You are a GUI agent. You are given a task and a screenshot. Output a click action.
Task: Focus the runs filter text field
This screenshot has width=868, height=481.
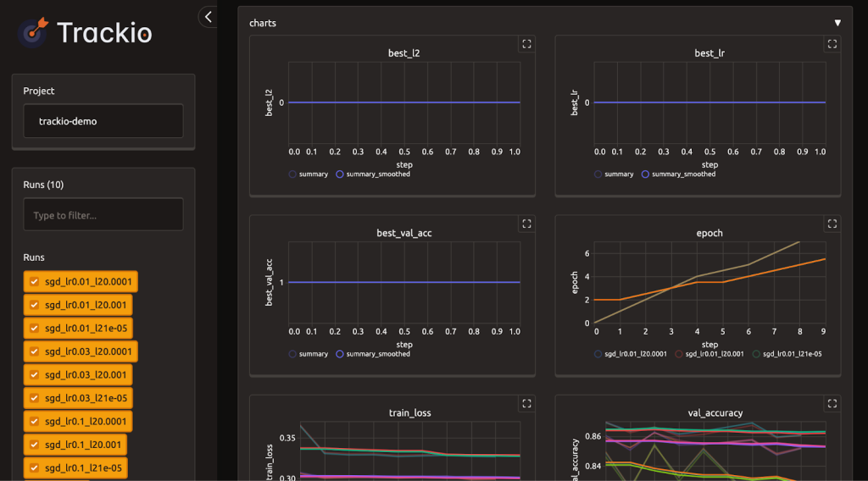103,215
